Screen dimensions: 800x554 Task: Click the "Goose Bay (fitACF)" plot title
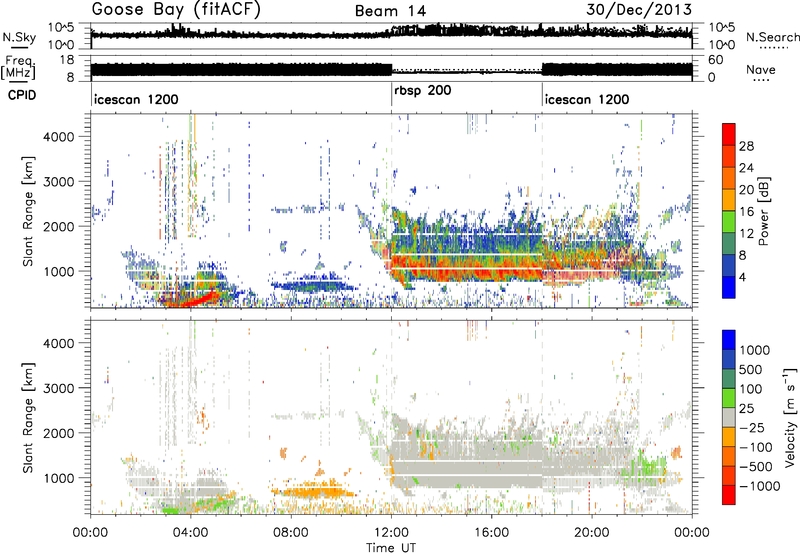(176, 10)
